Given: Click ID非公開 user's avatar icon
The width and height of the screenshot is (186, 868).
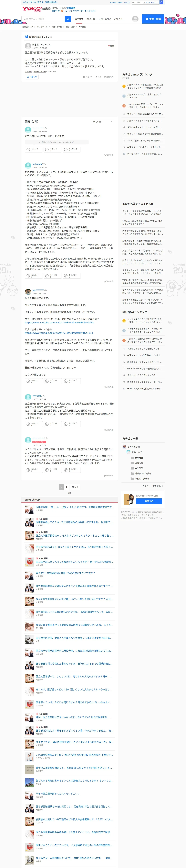Looking at the screenshot, I should point(28,397).
